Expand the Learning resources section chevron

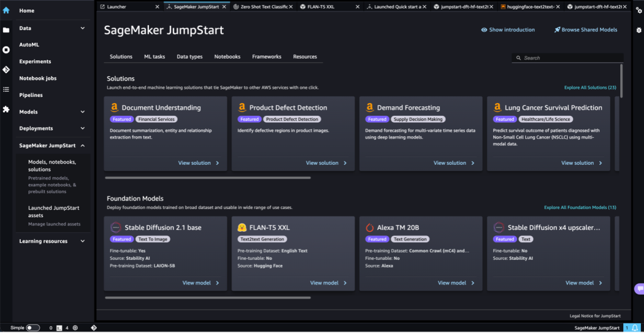(82, 241)
